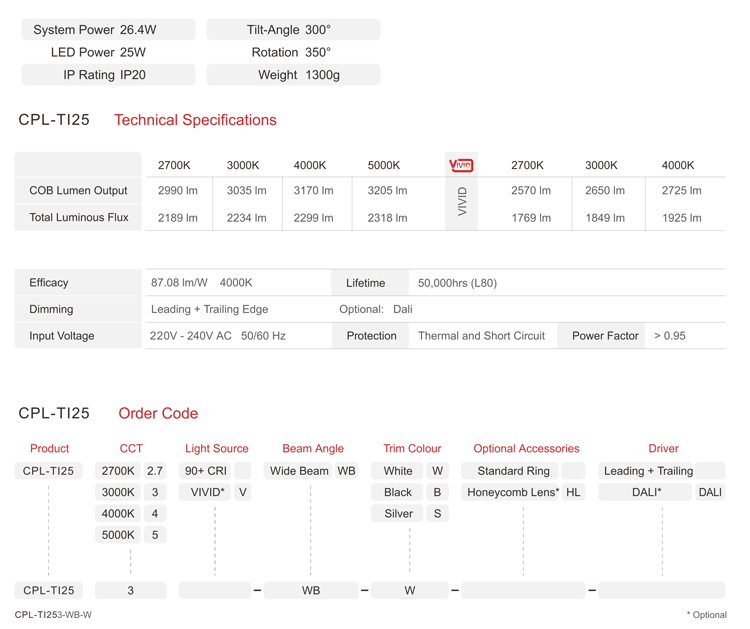This screenshot has width=750, height=629.
Task: Click the Total Luminous Flux row label
Action: (79, 217)
